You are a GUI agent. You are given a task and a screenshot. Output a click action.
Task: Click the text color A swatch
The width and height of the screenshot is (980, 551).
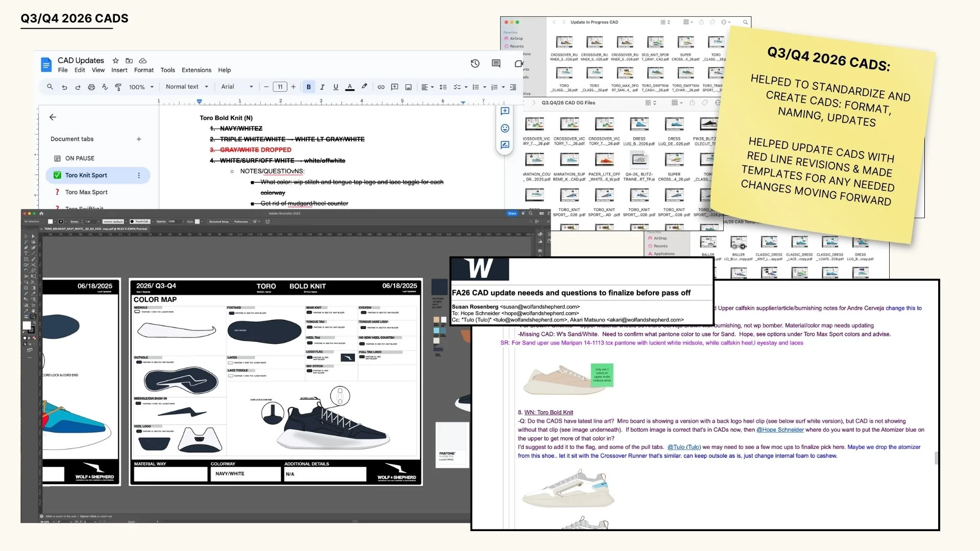click(x=350, y=87)
